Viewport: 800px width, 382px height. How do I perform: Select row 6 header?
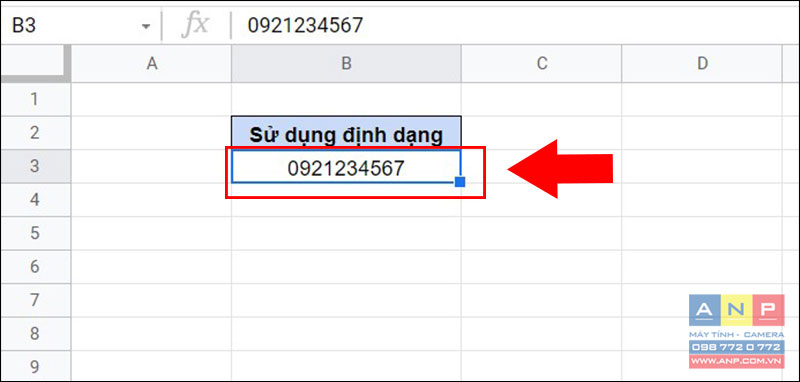36,267
